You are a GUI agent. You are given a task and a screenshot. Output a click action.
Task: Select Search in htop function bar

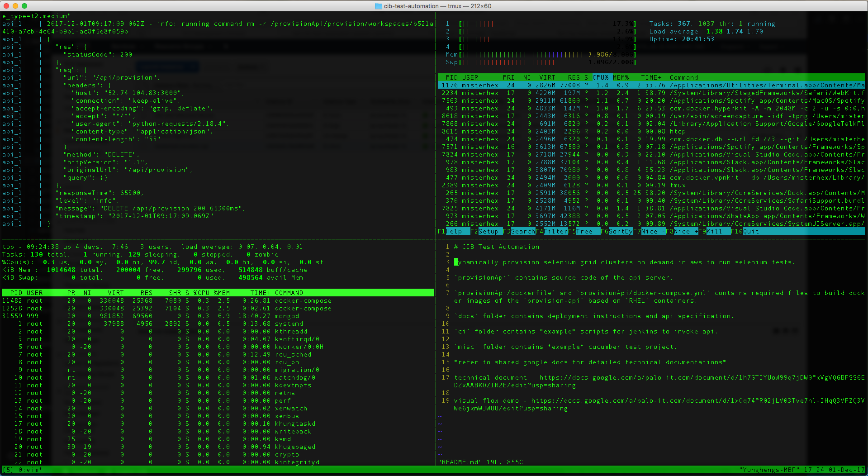coord(519,231)
